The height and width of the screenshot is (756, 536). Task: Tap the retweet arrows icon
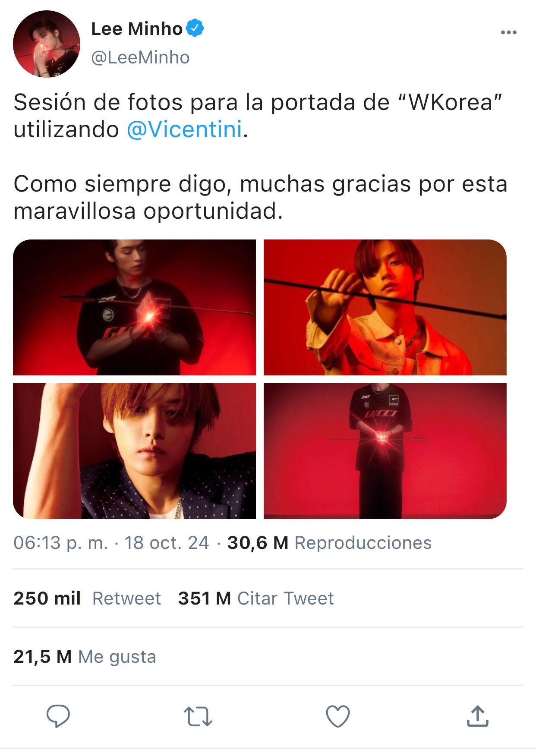pyautogui.click(x=198, y=716)
